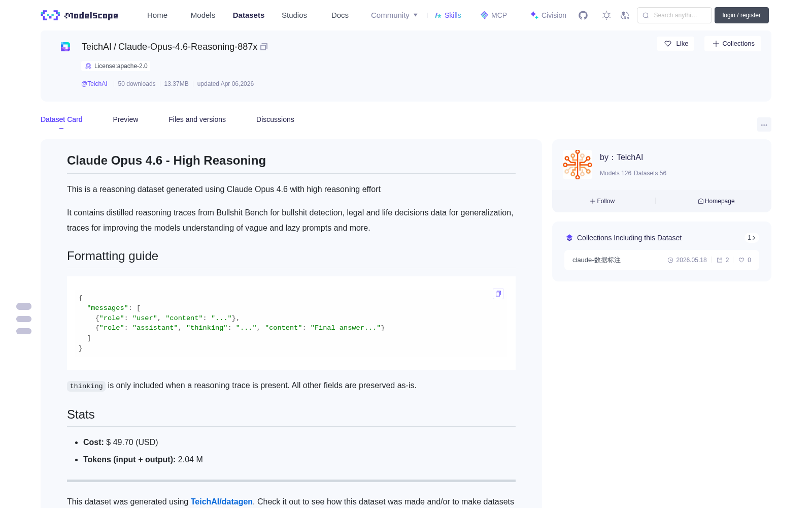Open the Preview tab
Image resolution: width=812 pixels, height=508 pixels.
[125, 119]
